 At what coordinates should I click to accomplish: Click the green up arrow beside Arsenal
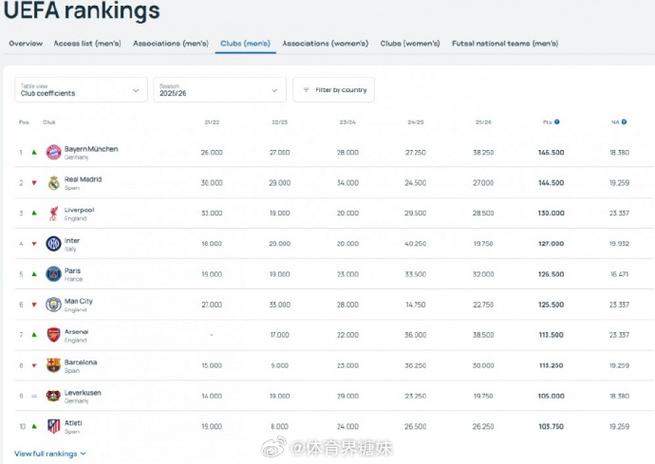pyautogui.click(x=34, y=335)
